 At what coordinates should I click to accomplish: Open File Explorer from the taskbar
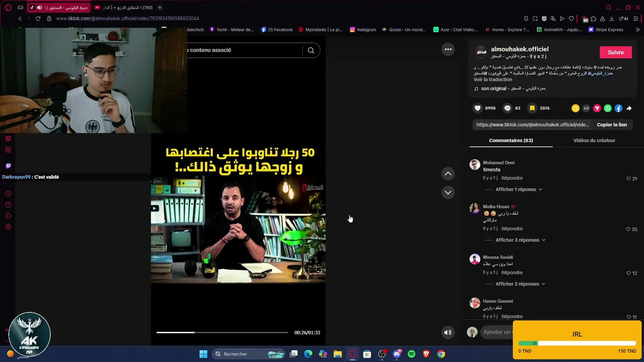tap(338, 354)
